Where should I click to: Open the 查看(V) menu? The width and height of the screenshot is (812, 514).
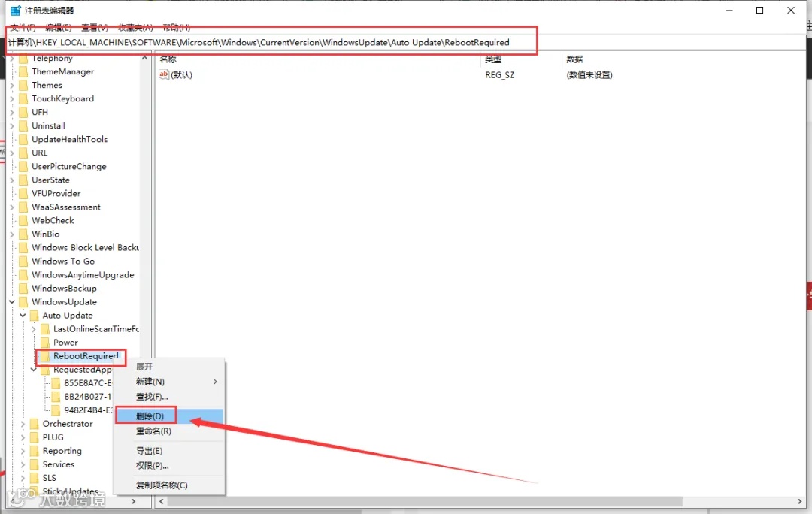[95, 28]
